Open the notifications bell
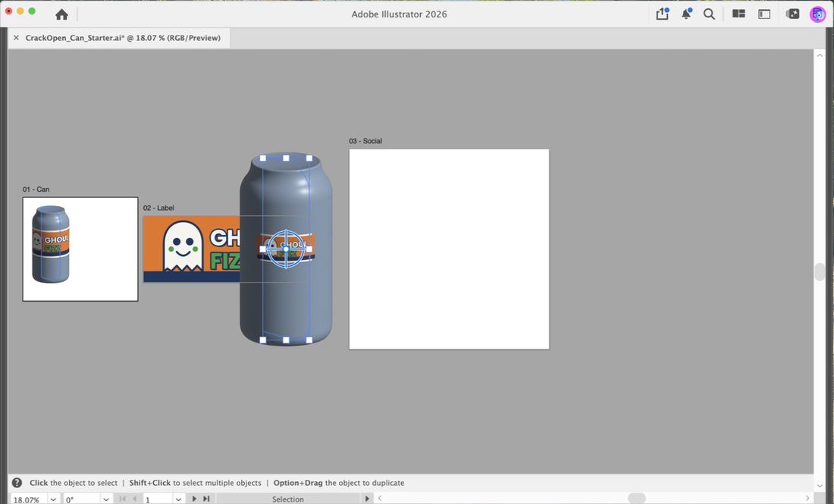Viewport: 834px width, 504px height. tap(686, 14)
